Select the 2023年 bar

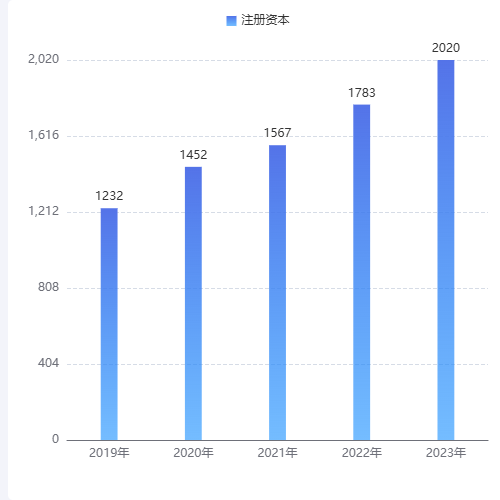tap(446, 250)
